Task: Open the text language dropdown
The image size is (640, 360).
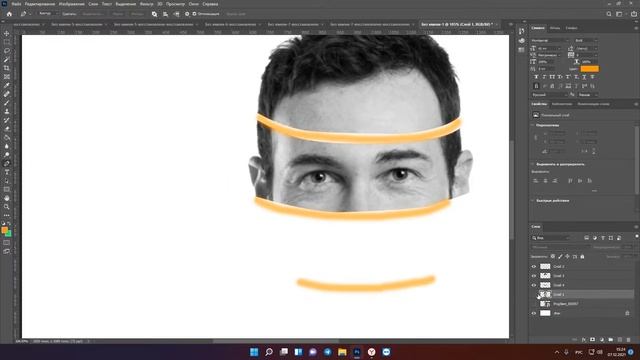Action: click(550, 95)
